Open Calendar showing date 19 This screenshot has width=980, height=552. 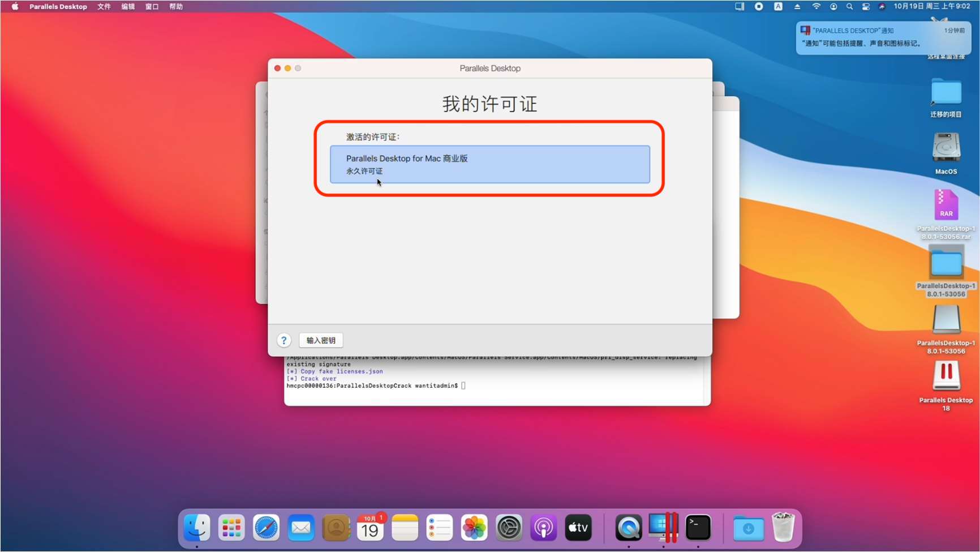(370, 528)
